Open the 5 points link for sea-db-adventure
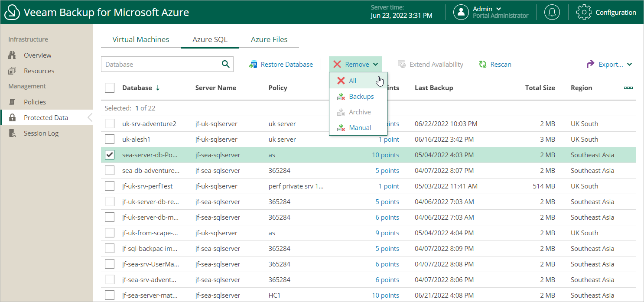This screenshot has height=302, width=644. 387,171
